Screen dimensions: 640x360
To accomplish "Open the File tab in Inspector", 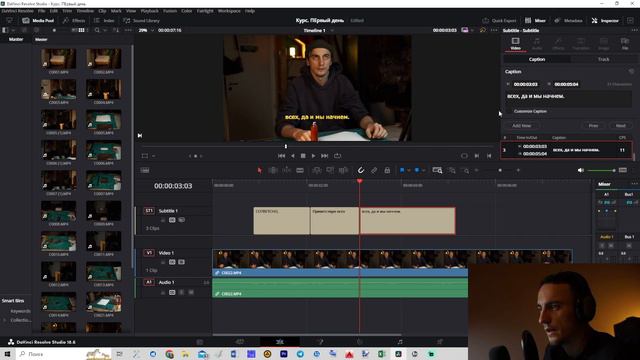I will pyautogui.click(x=625, y=44).
